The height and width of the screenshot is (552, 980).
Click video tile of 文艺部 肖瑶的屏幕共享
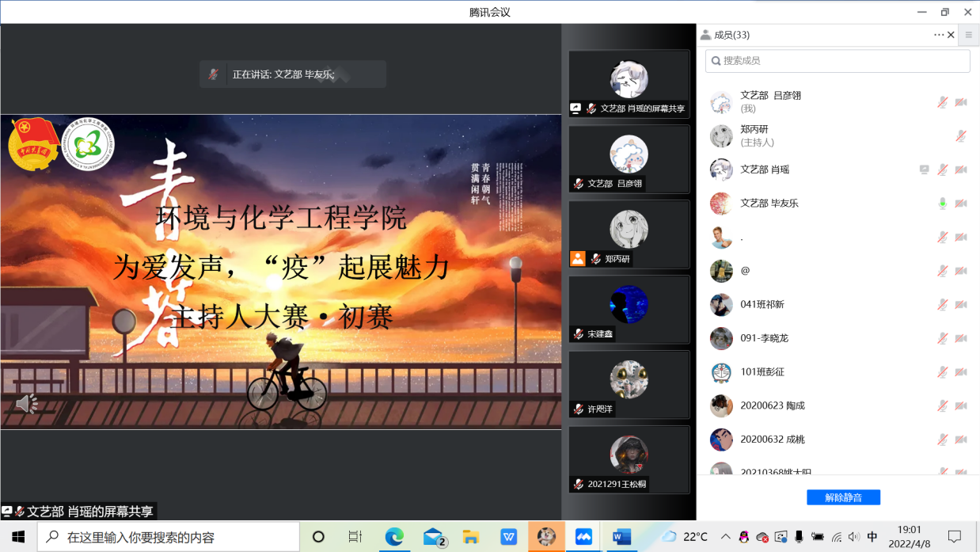coord(629,84)
